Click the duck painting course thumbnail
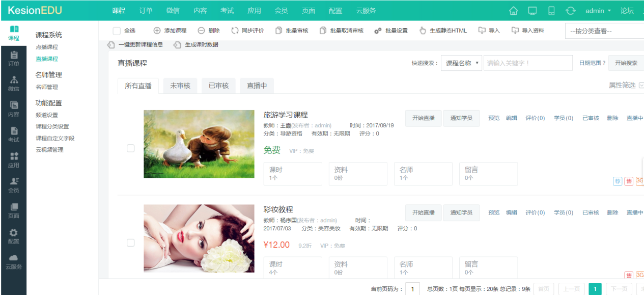This screenshot has width=644, height=295. point(199,144)
